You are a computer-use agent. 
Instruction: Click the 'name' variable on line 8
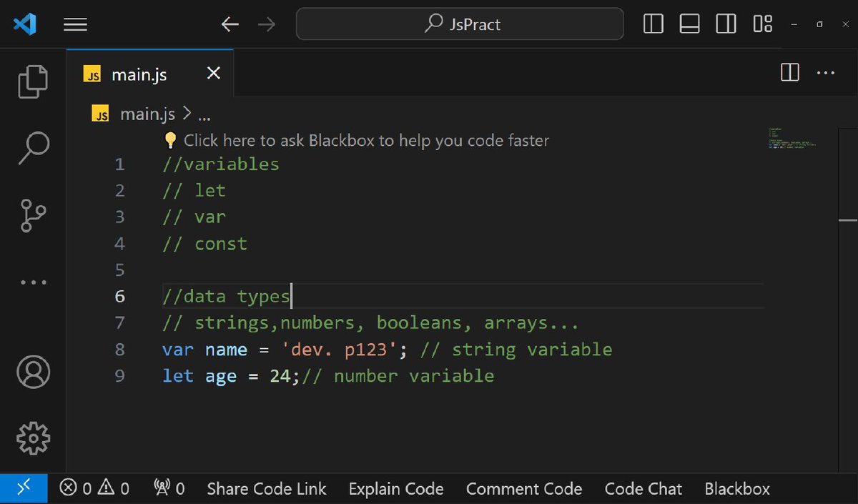[x=226, y=350]
